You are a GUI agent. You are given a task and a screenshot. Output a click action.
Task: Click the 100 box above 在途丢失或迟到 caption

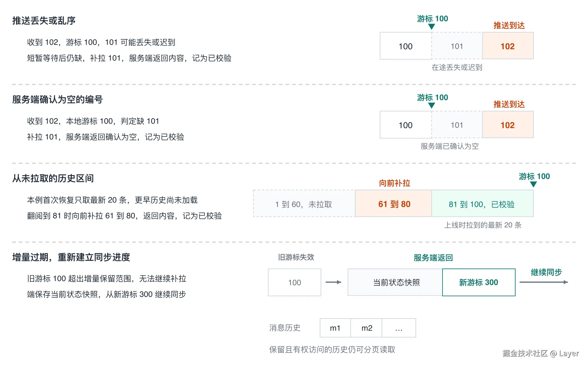pos(406,46)
